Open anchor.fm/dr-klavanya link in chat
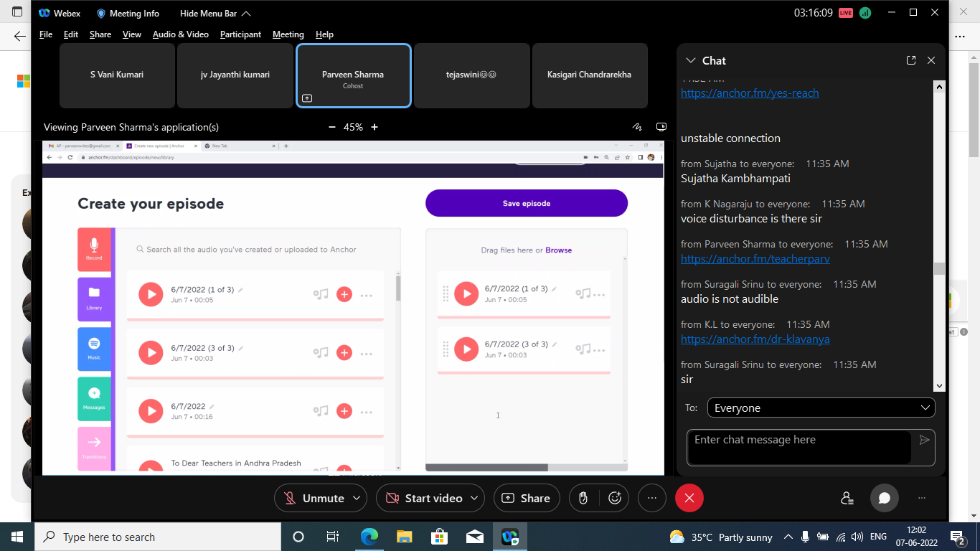The width and height of the screenshot is (980, 551). 755,339
